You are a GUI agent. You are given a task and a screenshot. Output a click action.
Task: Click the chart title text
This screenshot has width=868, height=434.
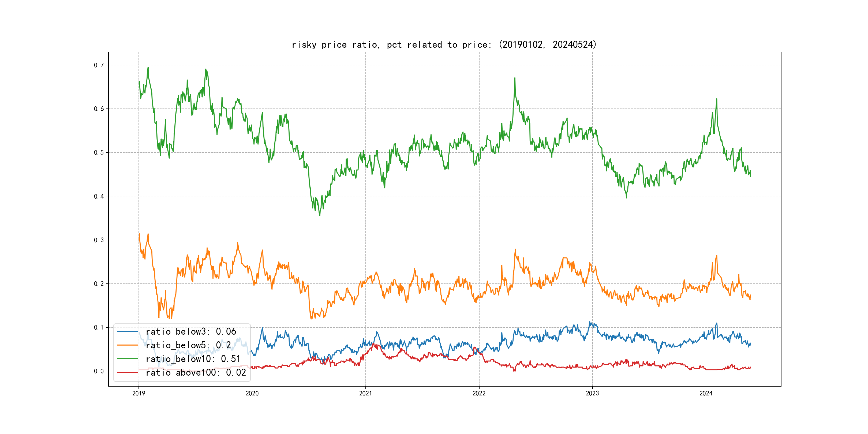tap(444, 44)
